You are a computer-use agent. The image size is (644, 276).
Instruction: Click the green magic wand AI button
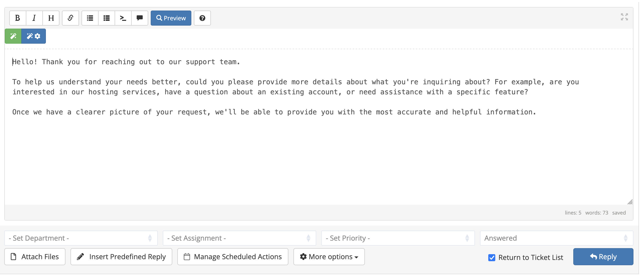tap(13, 36)
